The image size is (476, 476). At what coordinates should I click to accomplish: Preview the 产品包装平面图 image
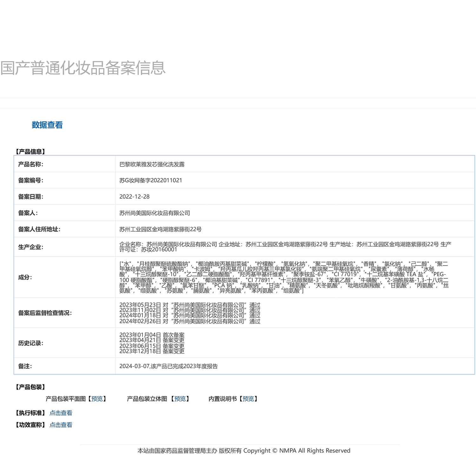coord(97,399)
